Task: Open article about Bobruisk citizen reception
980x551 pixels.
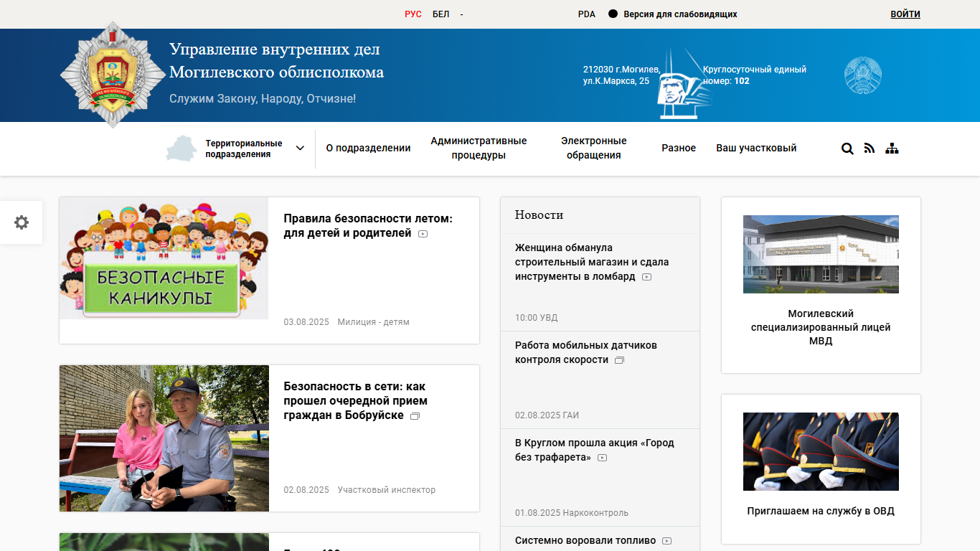Action: click(x=355, y=401)
